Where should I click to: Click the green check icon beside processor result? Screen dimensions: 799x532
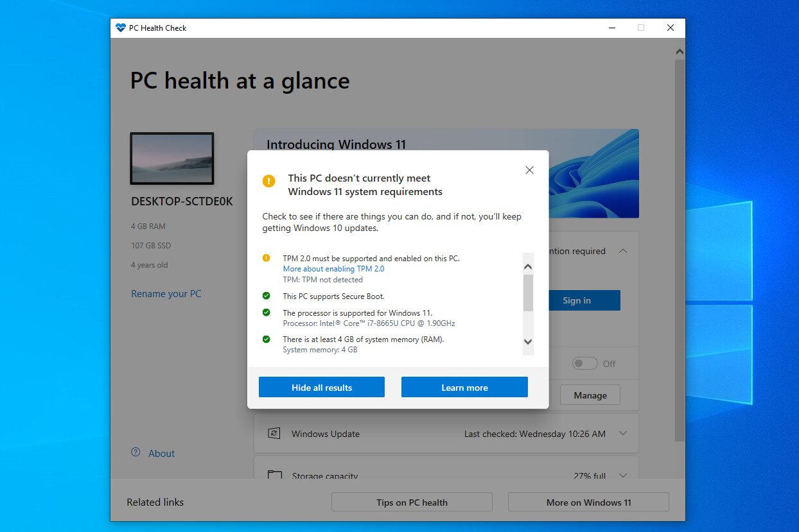pos(266,313)
